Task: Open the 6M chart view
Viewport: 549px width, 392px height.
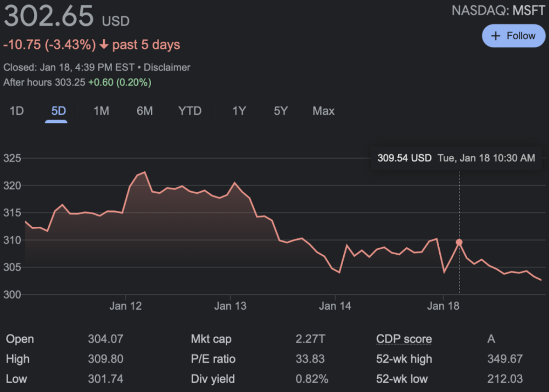Action: pos(144,111)
